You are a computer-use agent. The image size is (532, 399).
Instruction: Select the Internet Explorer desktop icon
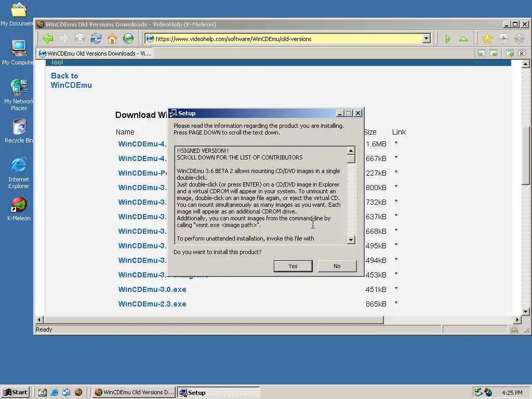(x=19, y=173)
